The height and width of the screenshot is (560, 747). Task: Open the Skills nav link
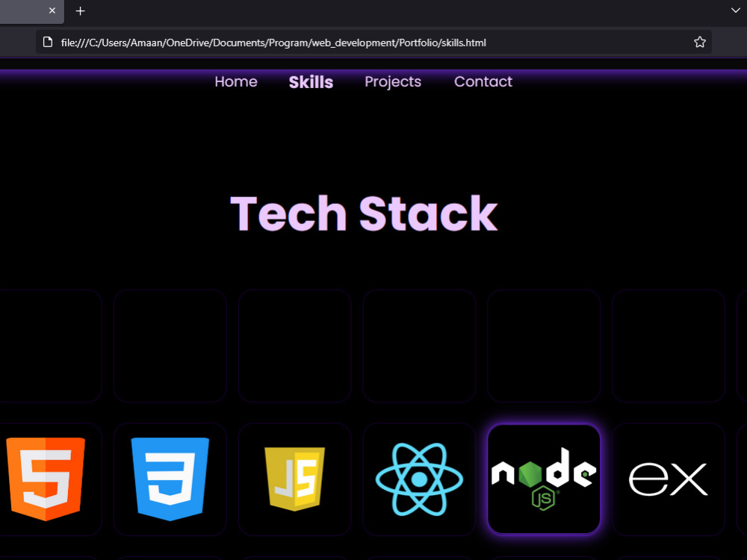tap(311, 82)
